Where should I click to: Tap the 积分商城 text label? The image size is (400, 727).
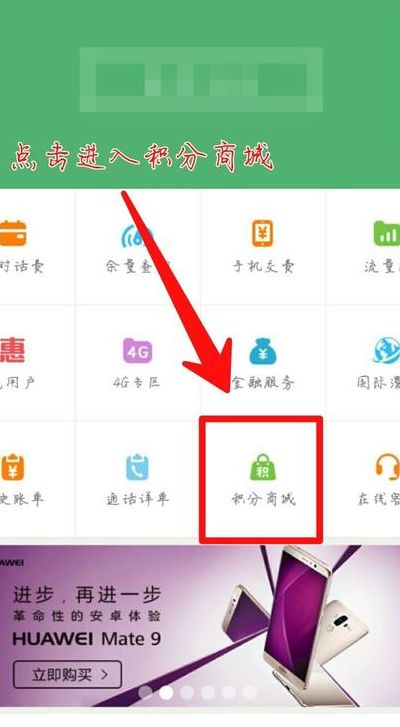coord(263,499)
